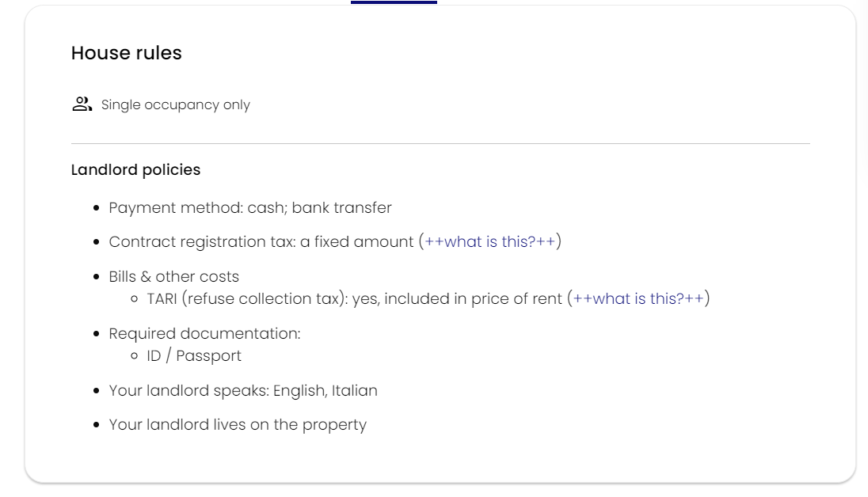Image resolution: width=868 pixels, height=497 pixels.
Task: Click "Your landlord lives on the property"
Action: 238,425
